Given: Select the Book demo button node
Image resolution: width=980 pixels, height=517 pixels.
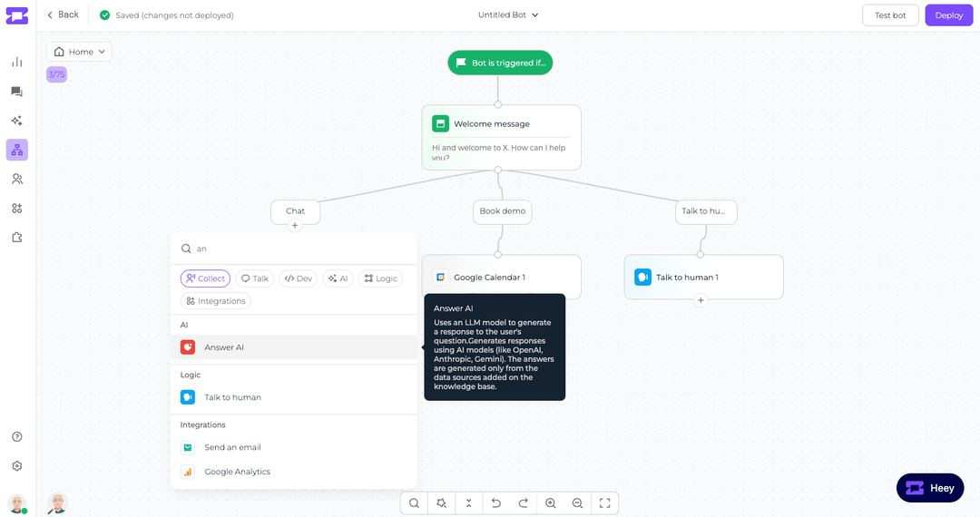Looking at the screenshot, I should (503, 211).
